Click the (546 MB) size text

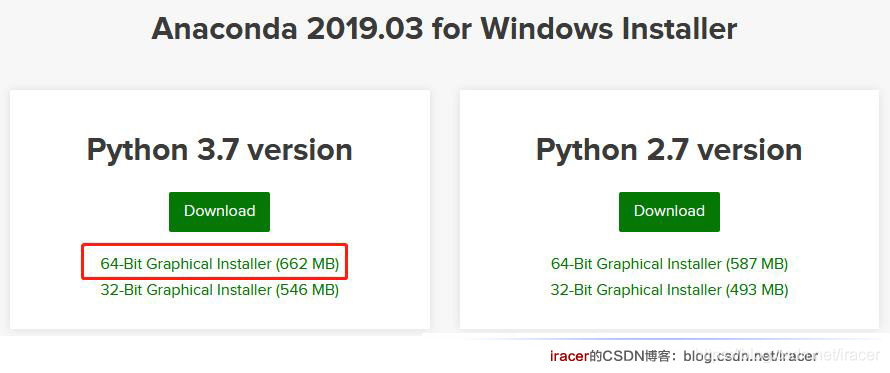(x=307, y=290)
